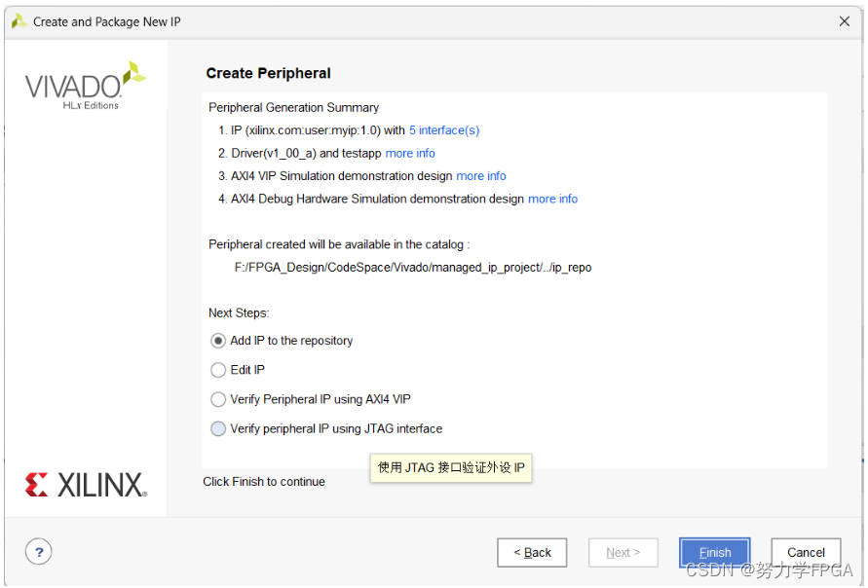Cancel the peripheral creation wizard
This screenshot has width=868, height=588.
coord(806,553)
